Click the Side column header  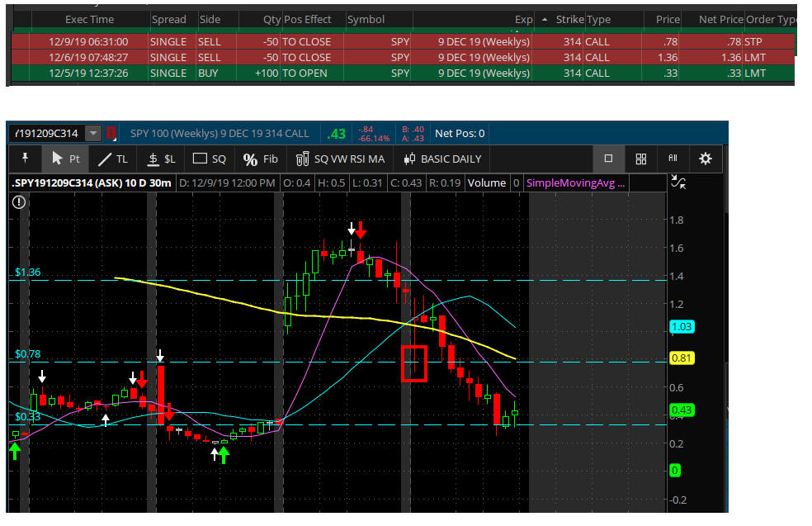point(210,20)
